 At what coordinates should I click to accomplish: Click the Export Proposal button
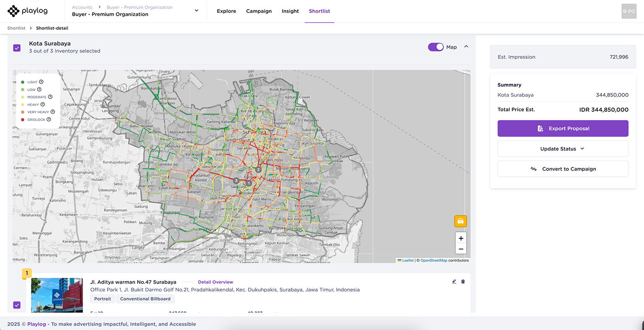pyautogui.click(x=562, y=129)
